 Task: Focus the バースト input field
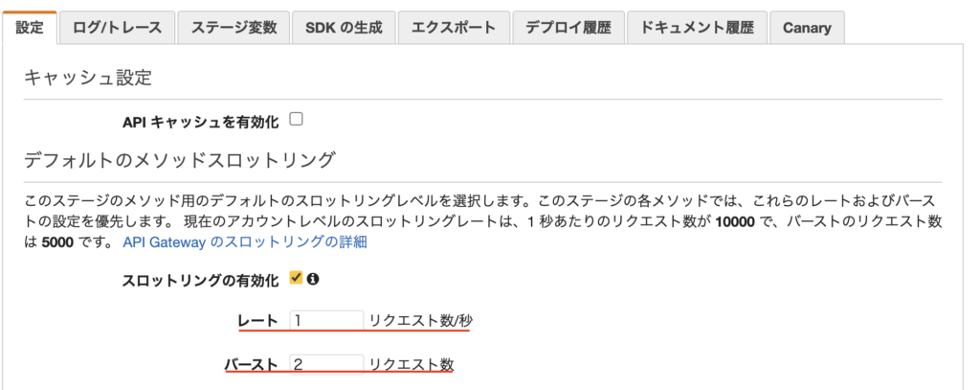[326, 364]
